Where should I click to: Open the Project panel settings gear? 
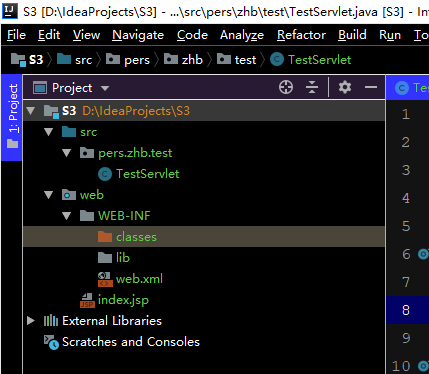tap(345, 87)
